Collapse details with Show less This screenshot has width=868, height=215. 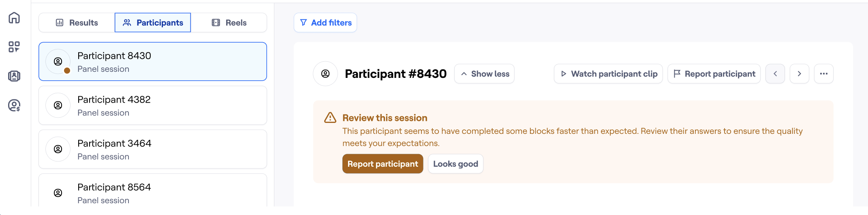tap(484, 74)
